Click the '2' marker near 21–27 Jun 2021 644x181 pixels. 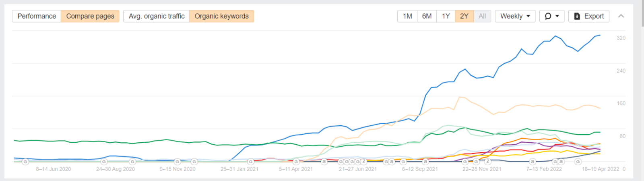[363, 161]
